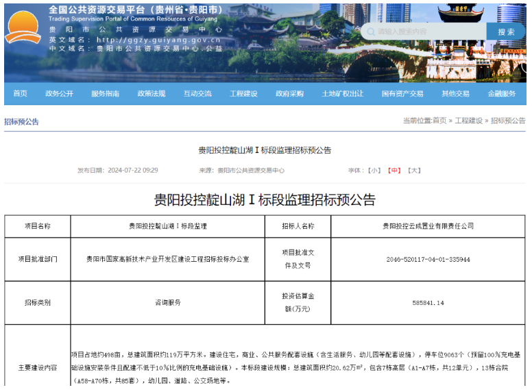
Task: Click the 项目名称 table label
Action: tap(37, 226)
